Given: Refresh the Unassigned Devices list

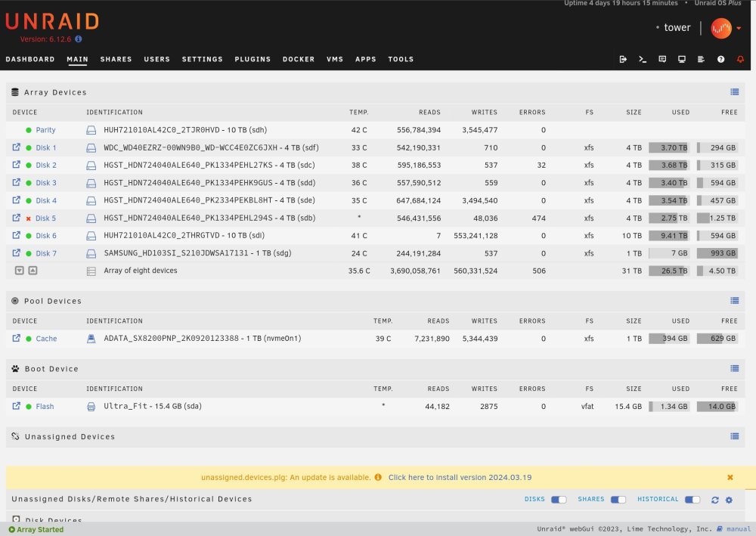Looking at the screenshot, I should 715,500.
